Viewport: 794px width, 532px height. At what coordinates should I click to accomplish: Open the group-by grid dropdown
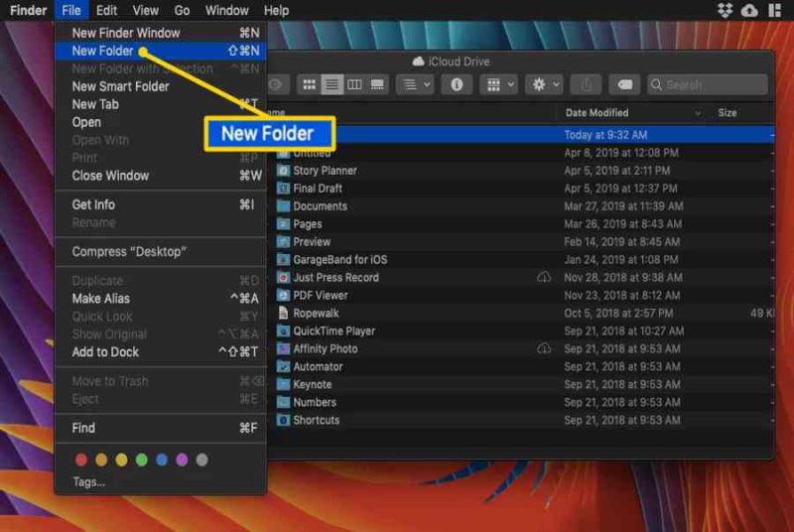[499, 84]
